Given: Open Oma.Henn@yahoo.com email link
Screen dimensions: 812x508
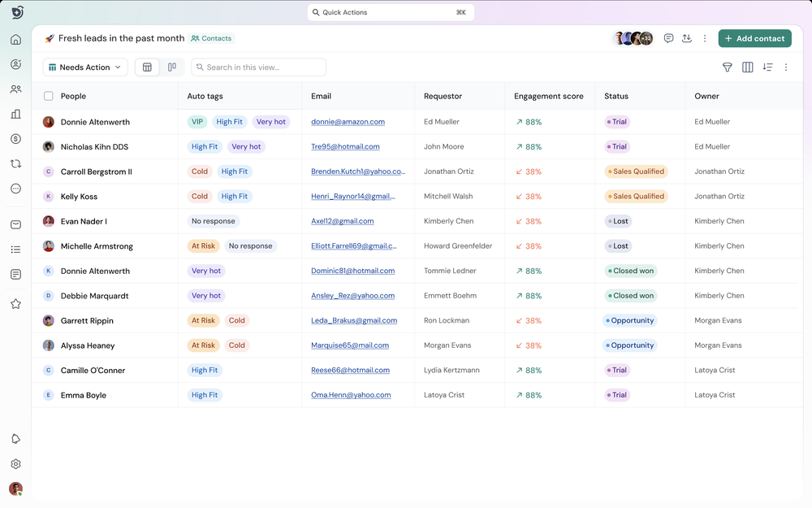Looking at the screenshot, I should [x=351, y=395].
